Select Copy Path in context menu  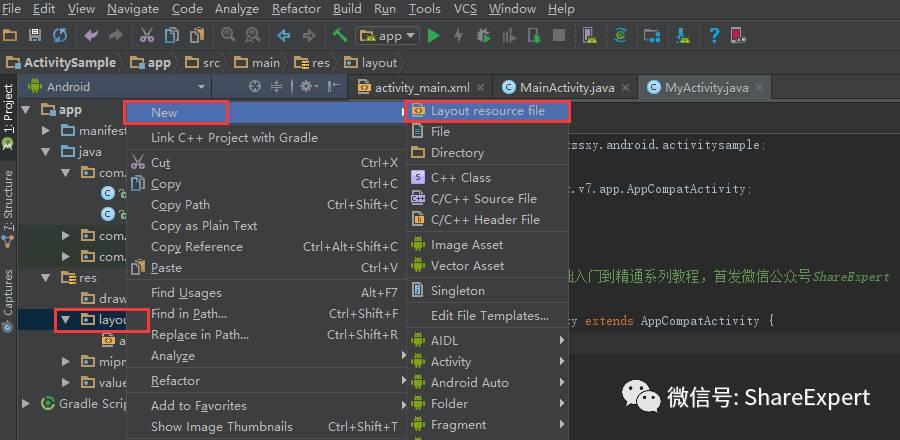[265, 205]
